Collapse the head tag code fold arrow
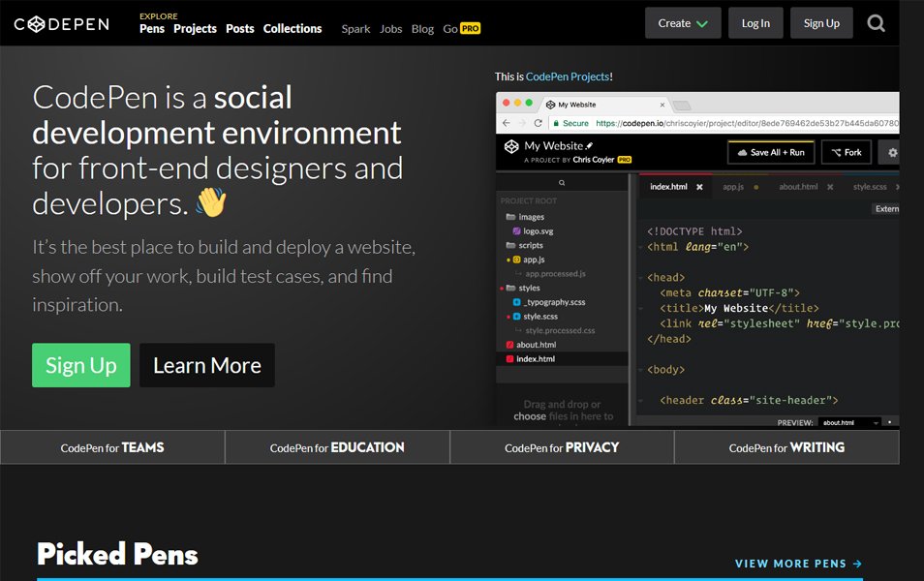This screenshot has width=924, height=581. [x=640, y=278]
